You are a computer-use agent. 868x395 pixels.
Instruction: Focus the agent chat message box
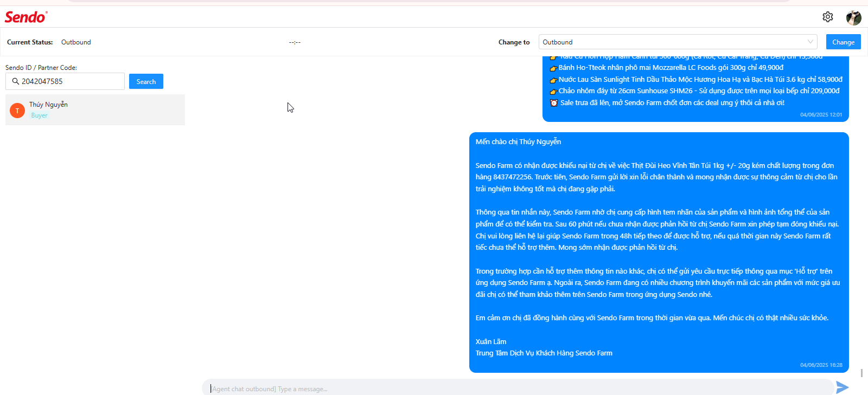coord(518,388)
